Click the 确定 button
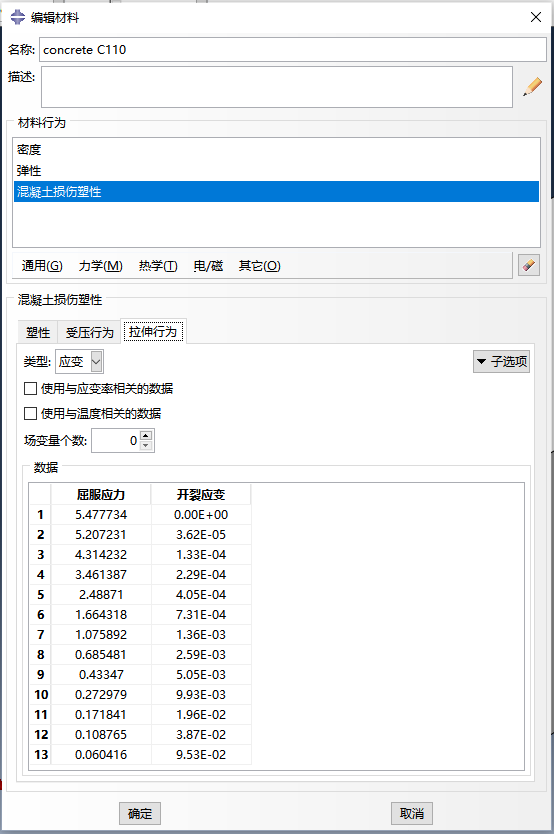This screenshot has width=554, height=834. 140,813
